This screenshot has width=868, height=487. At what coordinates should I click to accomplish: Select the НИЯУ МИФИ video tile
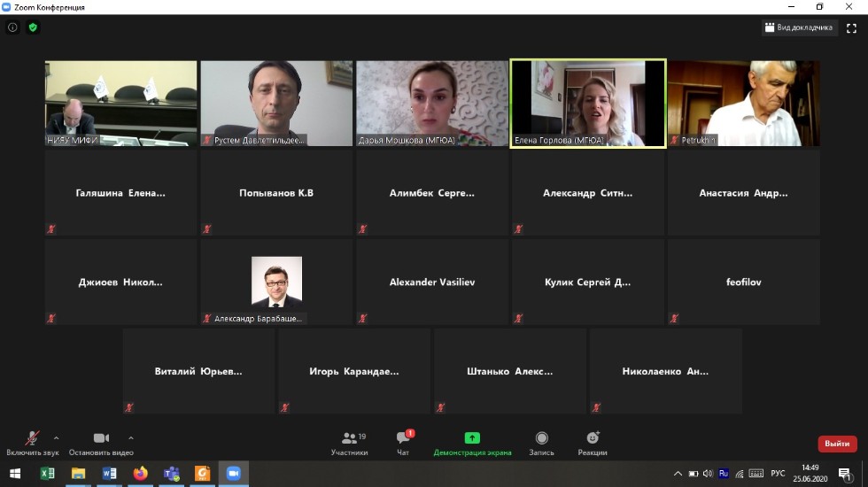(x=121, y=103)
